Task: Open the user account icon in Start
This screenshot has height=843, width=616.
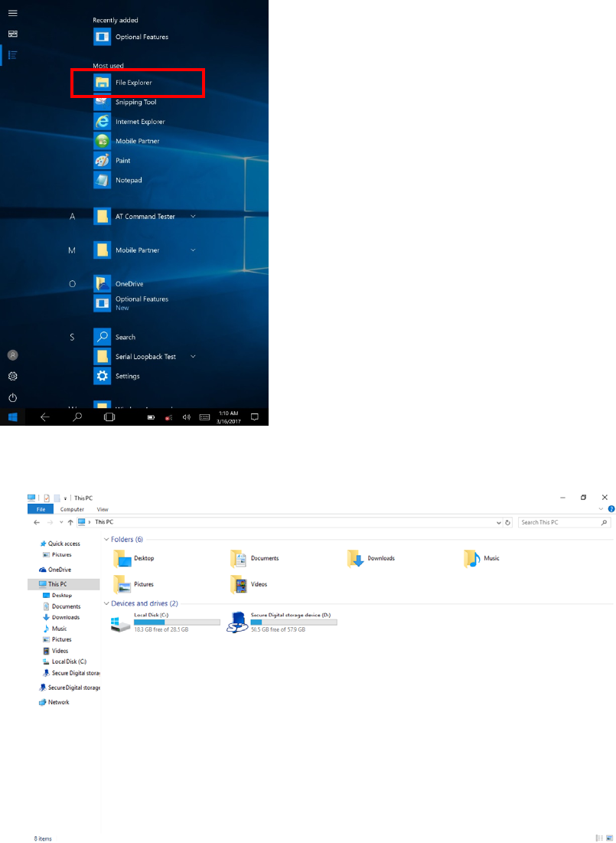Action: pos(13,355)
